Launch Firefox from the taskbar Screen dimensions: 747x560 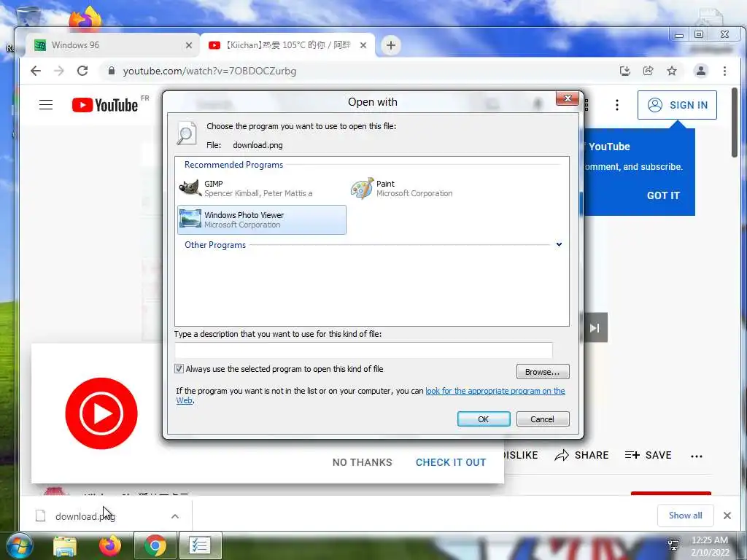click(x=110, y=545)
